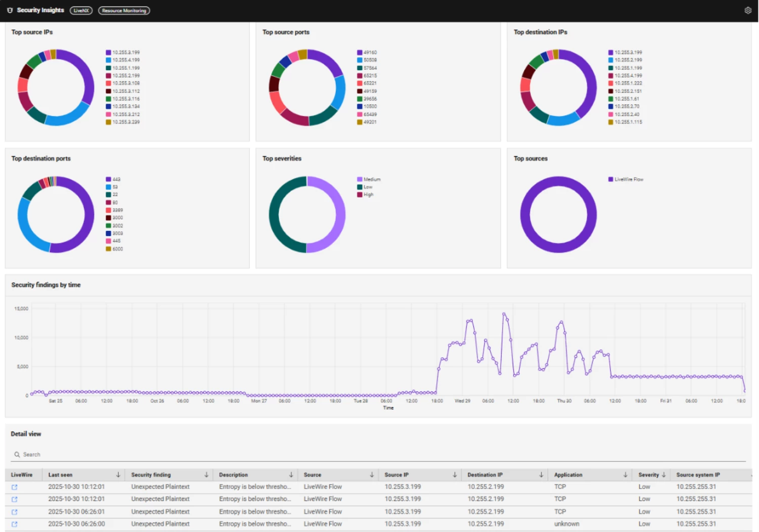The image size is (759, 532).
Task: Toggle port 443 legend in destination ports
Action: (113, 179)
